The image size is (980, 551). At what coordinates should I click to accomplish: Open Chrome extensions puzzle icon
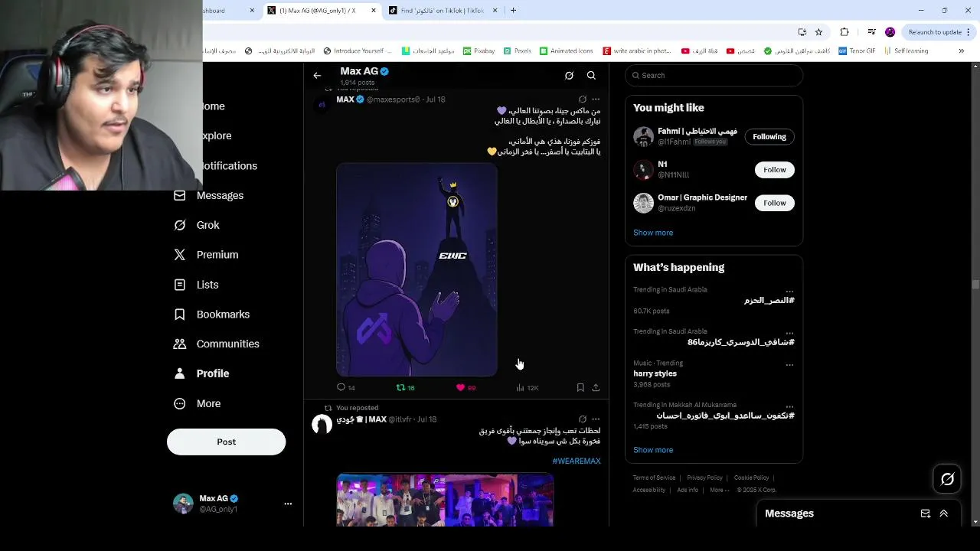844,32
